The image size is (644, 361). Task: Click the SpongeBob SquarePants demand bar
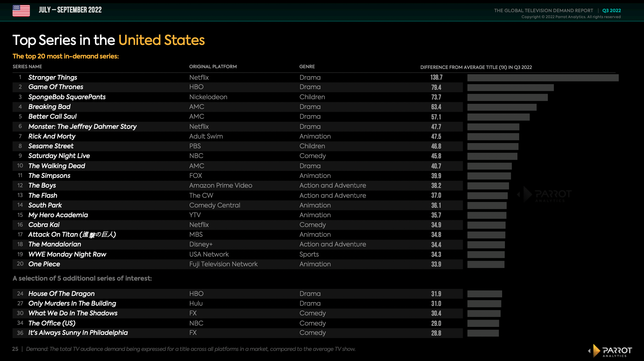(507, 97)
